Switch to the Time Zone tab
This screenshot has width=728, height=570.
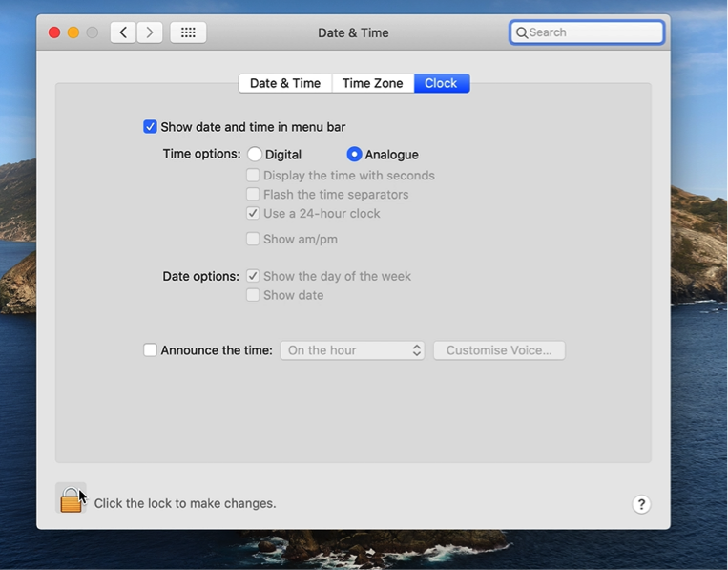coord(372,83)
